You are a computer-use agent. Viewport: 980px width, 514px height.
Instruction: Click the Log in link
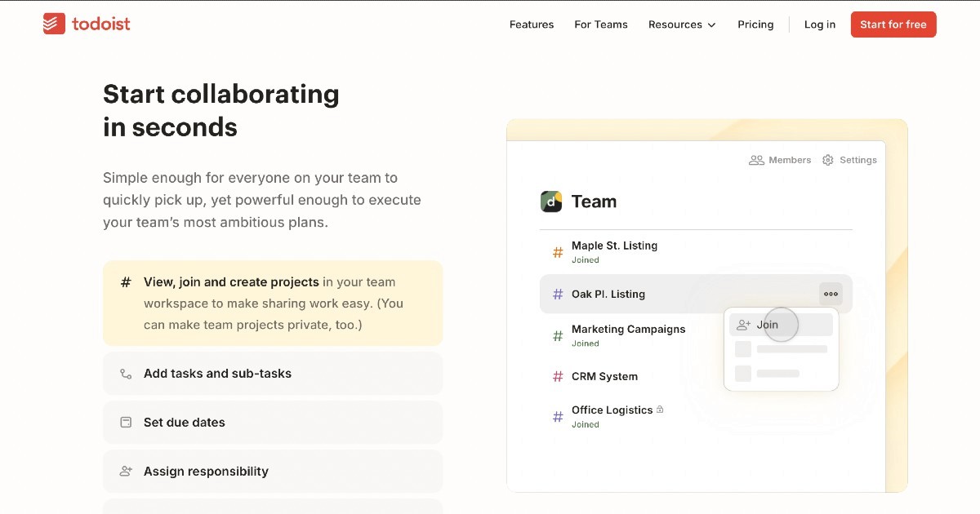click(819, 24)
